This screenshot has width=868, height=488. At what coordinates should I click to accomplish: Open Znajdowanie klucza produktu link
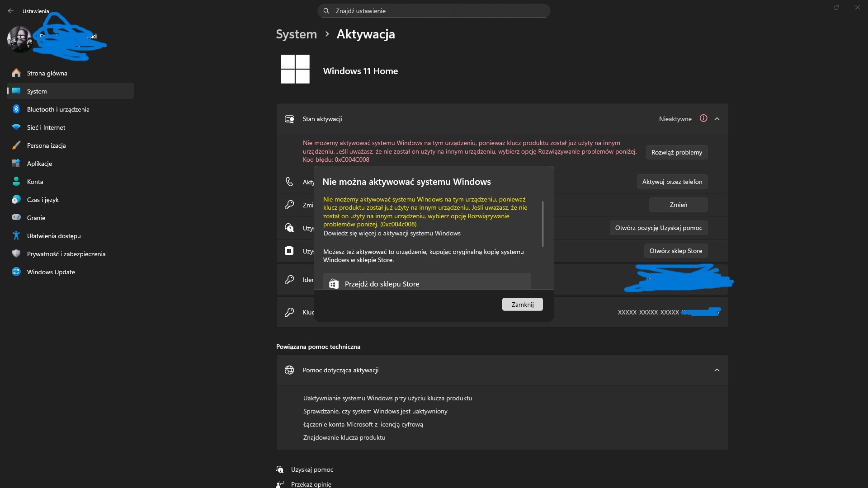point(344,437)
